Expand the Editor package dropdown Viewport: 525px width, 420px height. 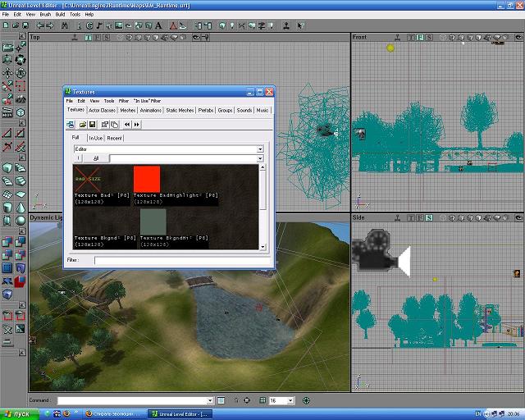[260, 148]
